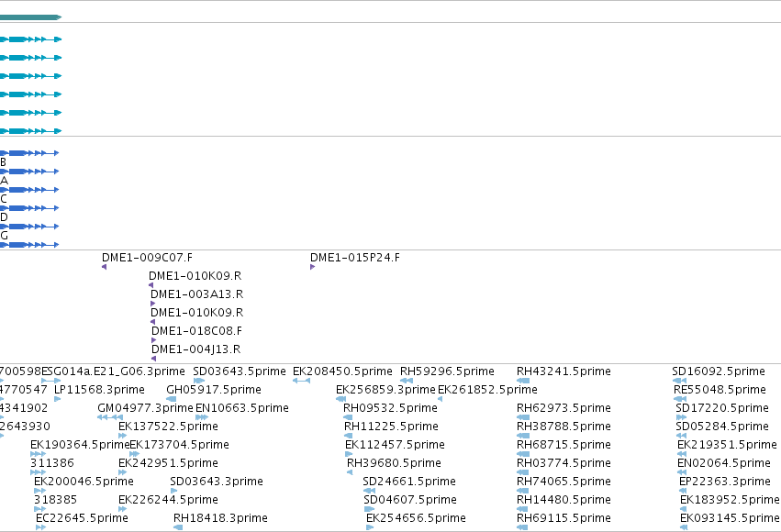Click the 311386 feature label
Viewport: 781px width, 532px height.
(x=51, y=463)
